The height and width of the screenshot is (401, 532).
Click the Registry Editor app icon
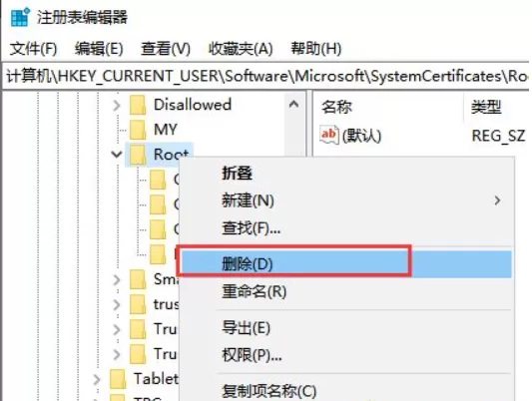(x=20, y=17)
